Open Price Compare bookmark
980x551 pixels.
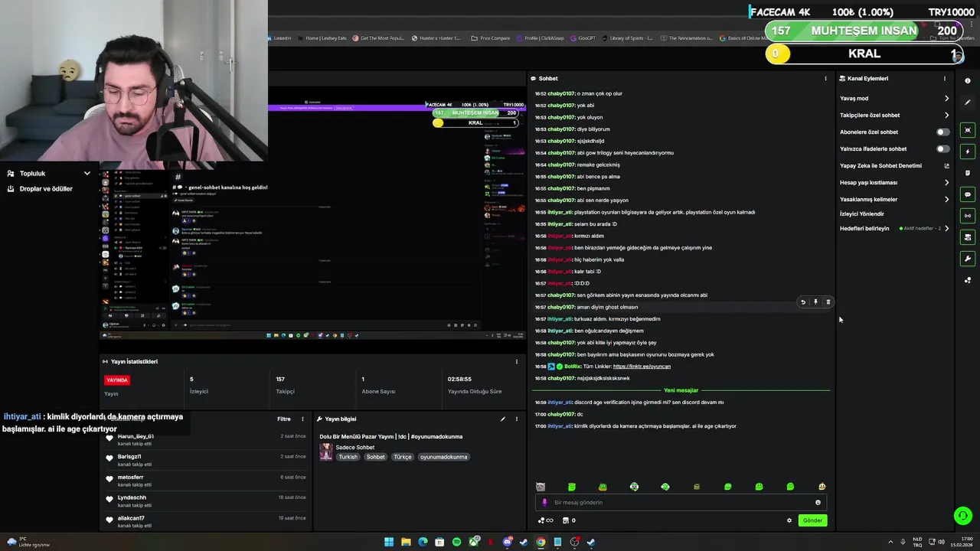[x=491, y=38]
